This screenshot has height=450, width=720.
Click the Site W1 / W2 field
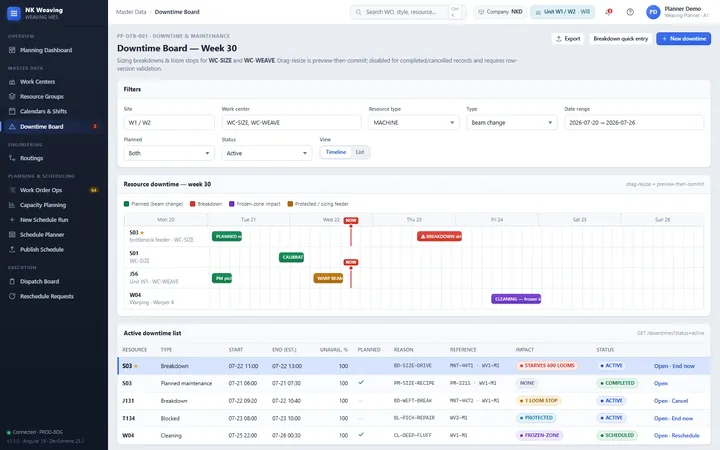coord(169,123)
